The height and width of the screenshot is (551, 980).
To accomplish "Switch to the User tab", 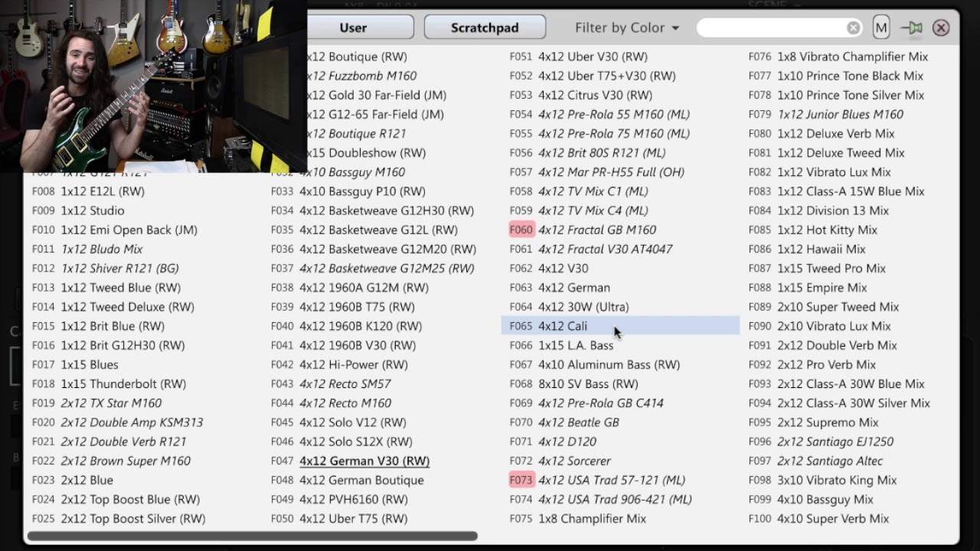I will [353, 28].
